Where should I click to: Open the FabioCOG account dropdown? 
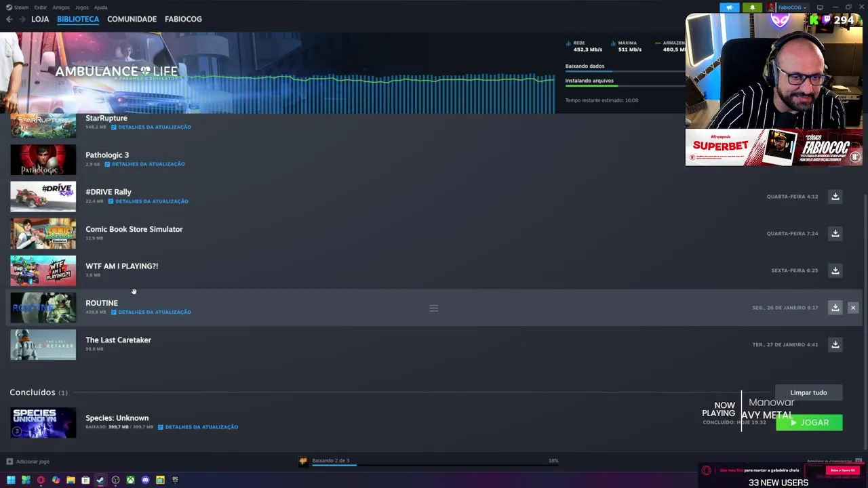click(792, 7)
